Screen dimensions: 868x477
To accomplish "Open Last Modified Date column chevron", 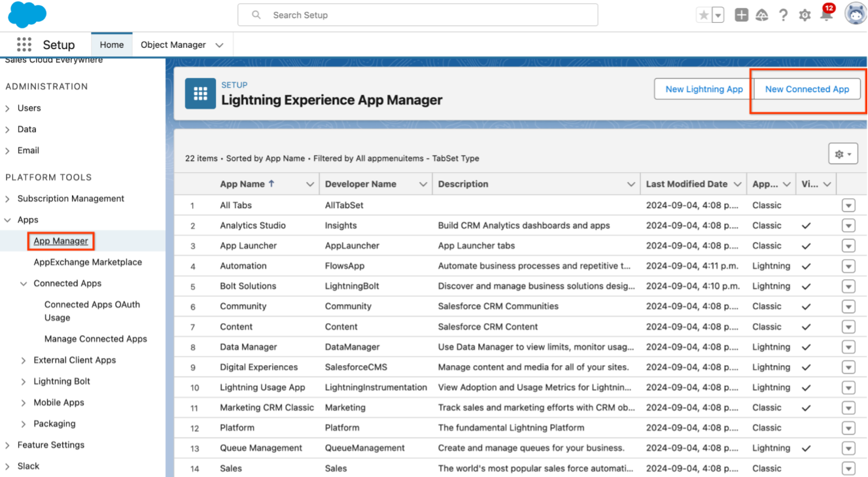I will (738, 185).
